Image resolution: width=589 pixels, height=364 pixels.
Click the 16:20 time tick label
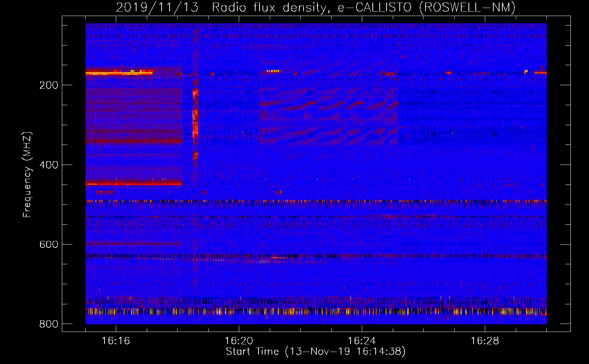[239, 341]
